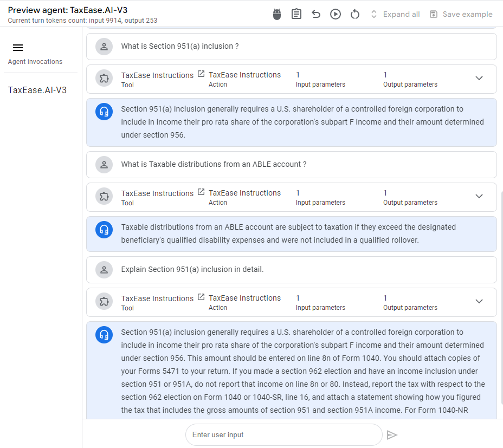Click Save example button
The width and height of the screenshot is (503, 448).
tap(461, 14)
